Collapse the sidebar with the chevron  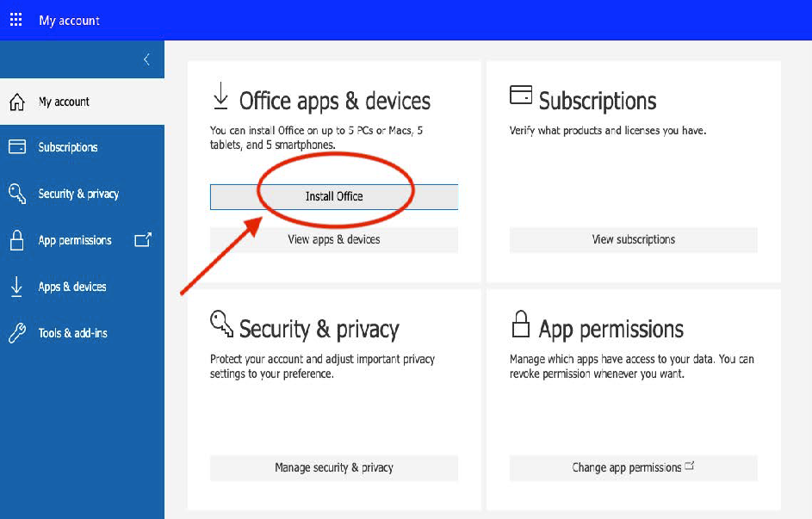point(146,59)
